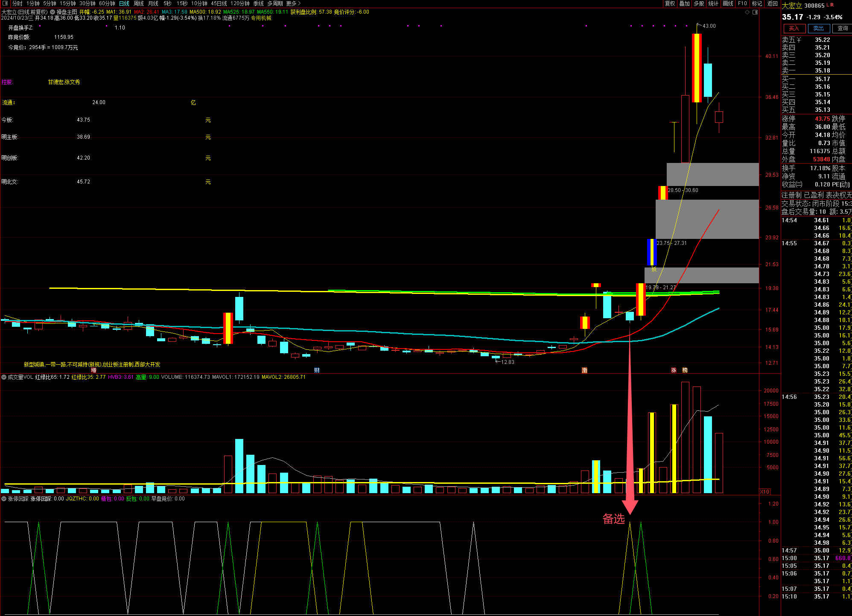Viewport: 852px width, 616px height.
Task: Open the dropdown arrow beside 大宏立(日线,前复权)
Action: point(53,12)
